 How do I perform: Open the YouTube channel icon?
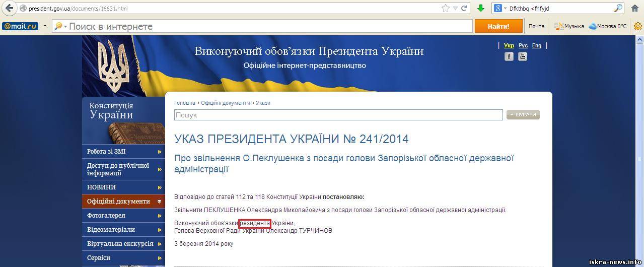pos(523,56)
